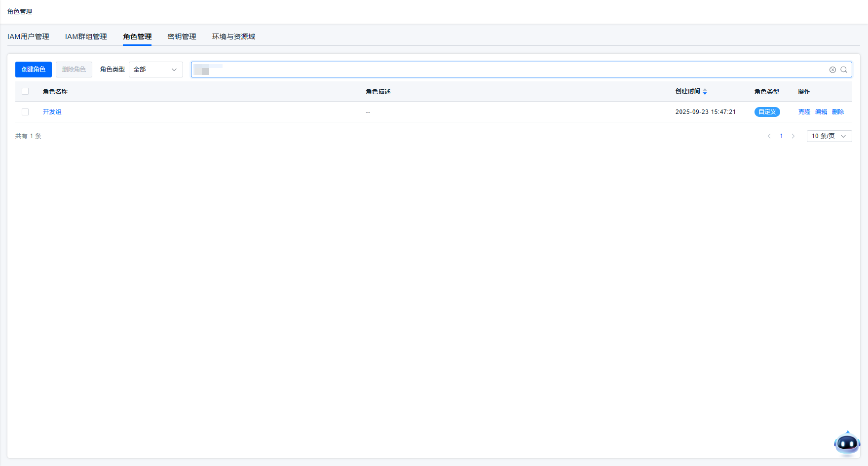This screenshot has height=466, width=868.
Task: Open the 角色类型 dropdown showing 全部
Action: (x=155, y=70)
